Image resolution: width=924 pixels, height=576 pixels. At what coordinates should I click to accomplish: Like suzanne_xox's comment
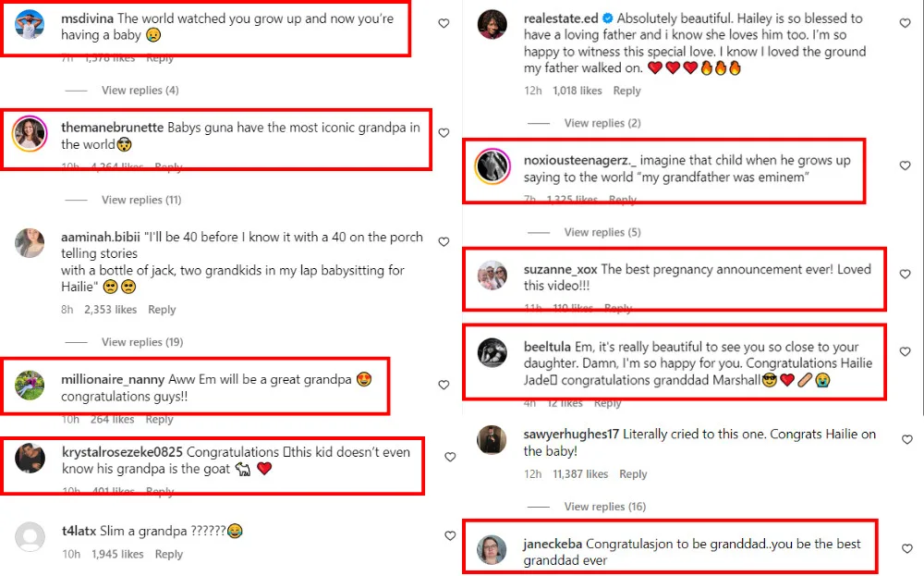coord(906,275)
